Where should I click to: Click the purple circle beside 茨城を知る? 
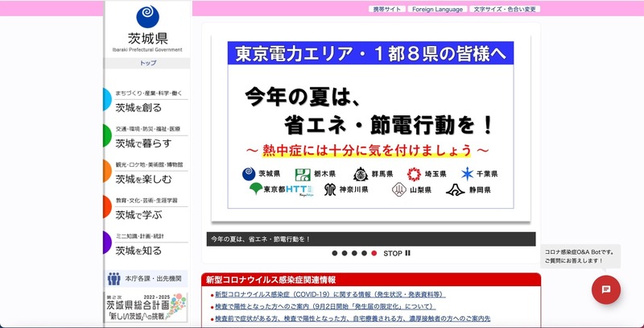[x=107, y=243]
